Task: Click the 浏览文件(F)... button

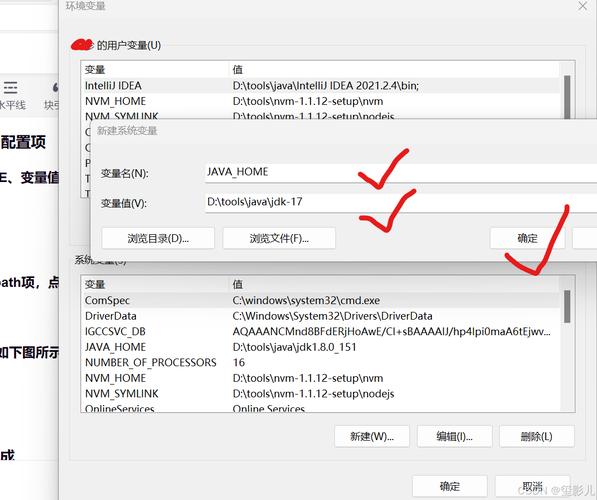Action: pyautogui.click(x=279, y=238)
